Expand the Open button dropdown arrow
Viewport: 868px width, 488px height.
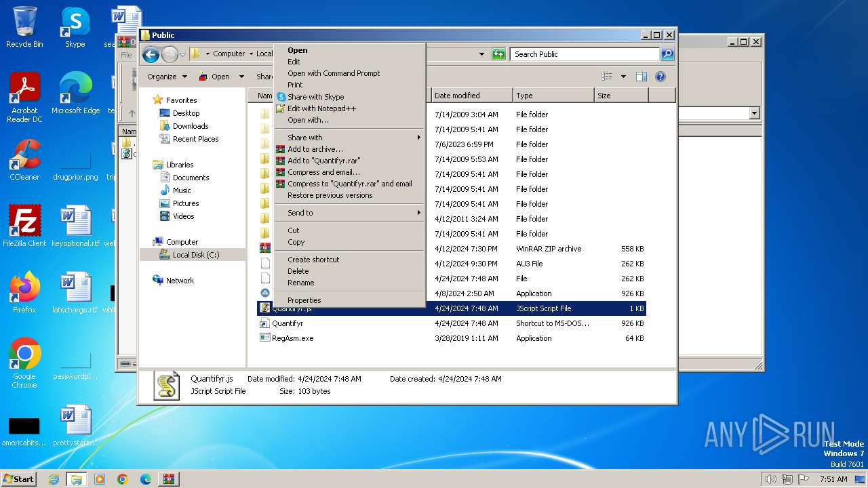click(241, 77)
